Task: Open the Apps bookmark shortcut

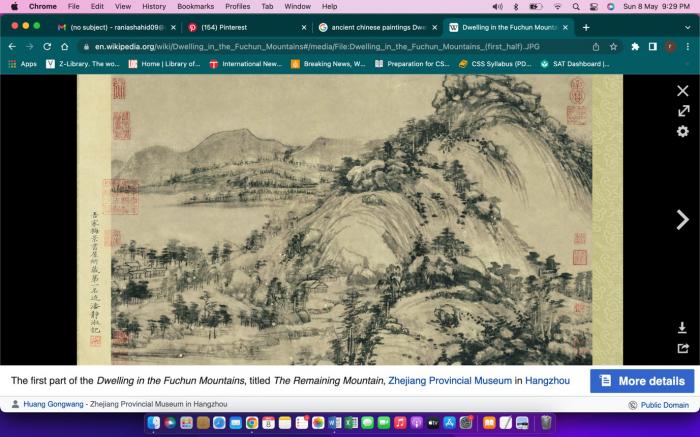Action: pyautogui.click(x=23, y=64)
